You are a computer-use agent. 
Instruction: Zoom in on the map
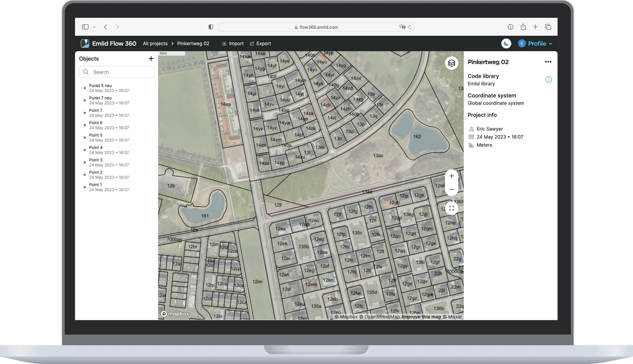pos(451,176)
